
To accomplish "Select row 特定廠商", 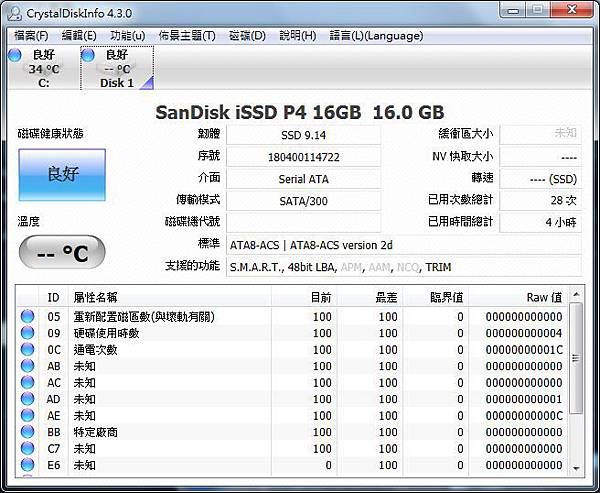I will point(292,432).
